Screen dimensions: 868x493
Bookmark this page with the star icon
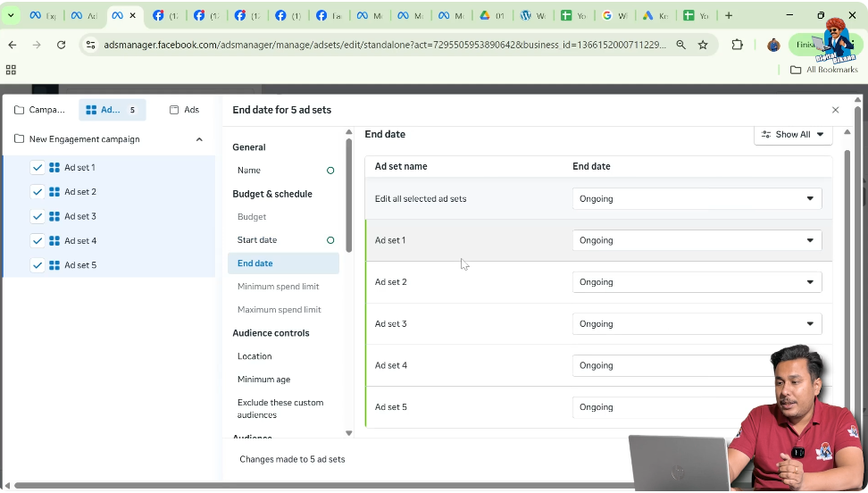(x=703, y=45)
